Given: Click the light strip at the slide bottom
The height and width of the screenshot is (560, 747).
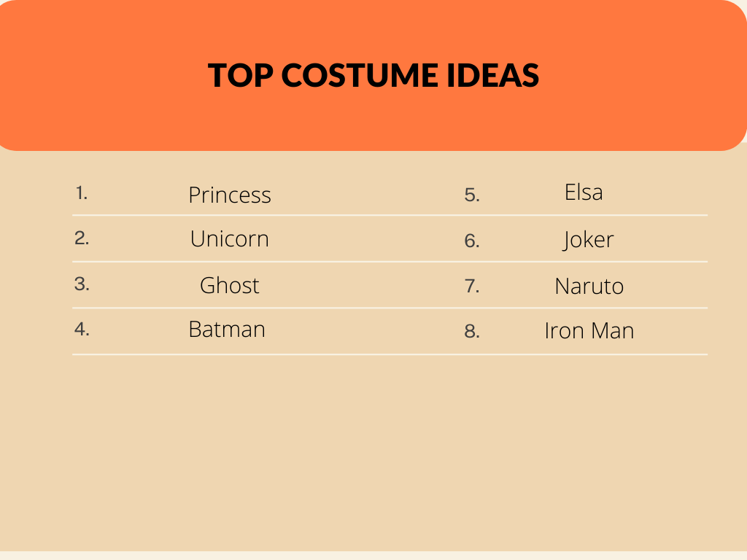Looking at the screenshot, I should (373, 556).
